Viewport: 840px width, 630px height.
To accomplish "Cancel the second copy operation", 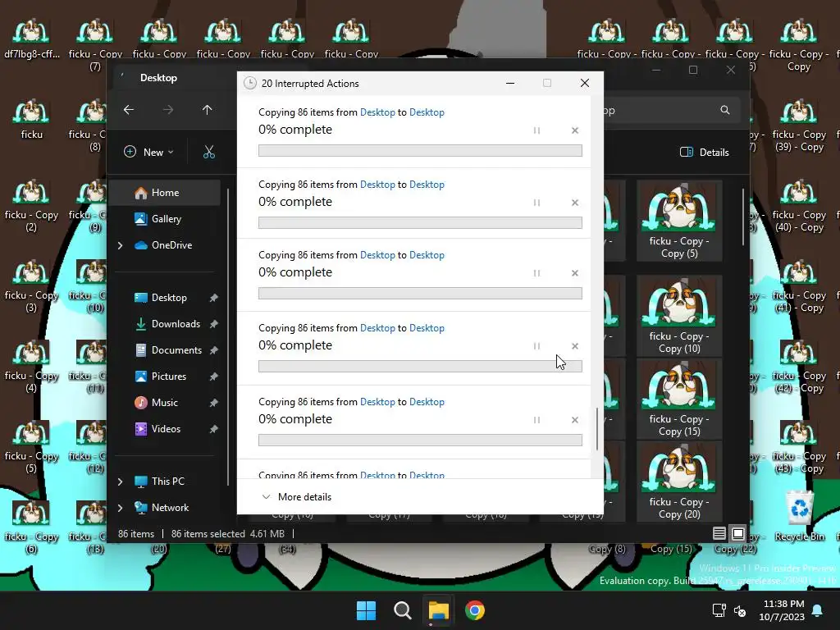I will point(575,203).
